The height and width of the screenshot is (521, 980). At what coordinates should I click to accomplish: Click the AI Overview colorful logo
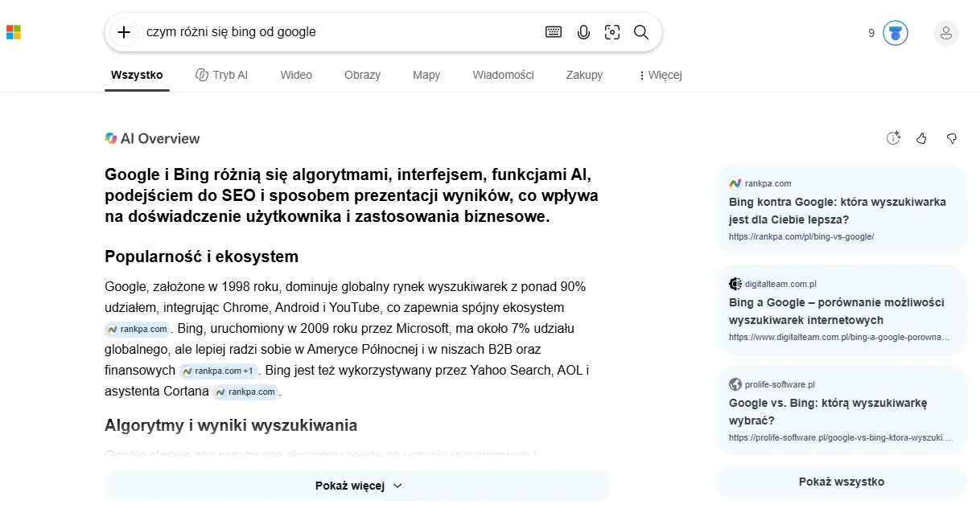tap(111, 138)
